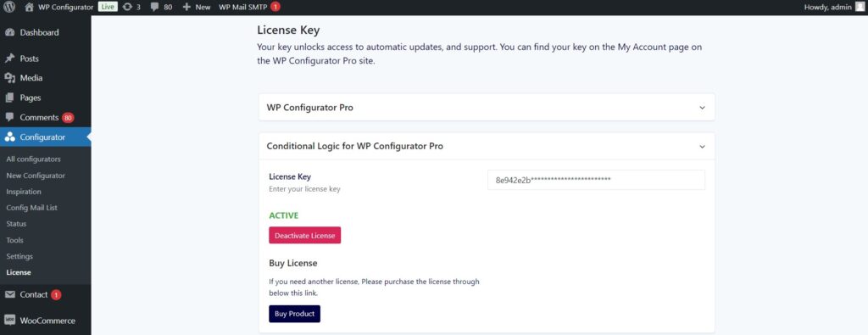Click 'Enter your license key' hint text

[x=304, y=189]
